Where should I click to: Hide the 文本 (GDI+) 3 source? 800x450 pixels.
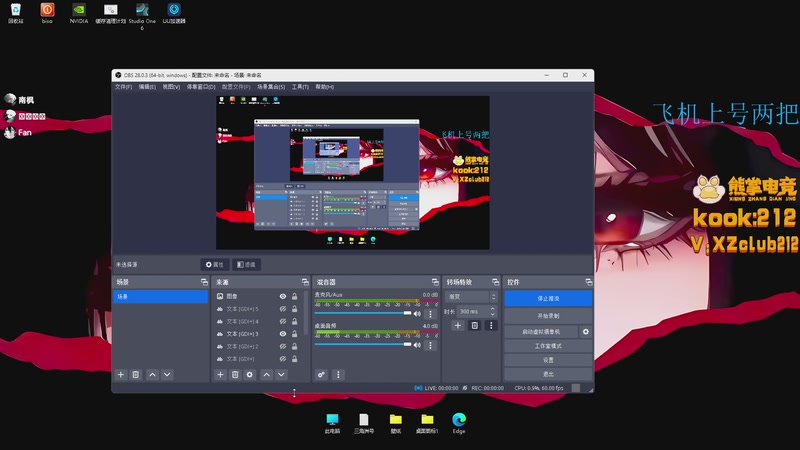pos(283,334)
